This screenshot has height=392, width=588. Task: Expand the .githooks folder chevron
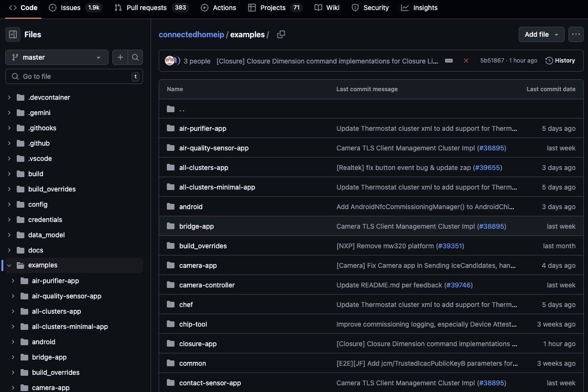coord(9,128)
